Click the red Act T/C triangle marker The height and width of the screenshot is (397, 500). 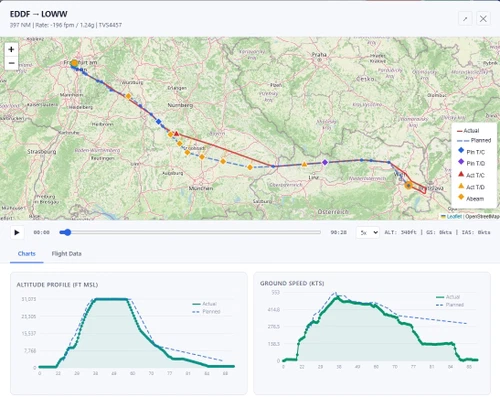(177, 134)
